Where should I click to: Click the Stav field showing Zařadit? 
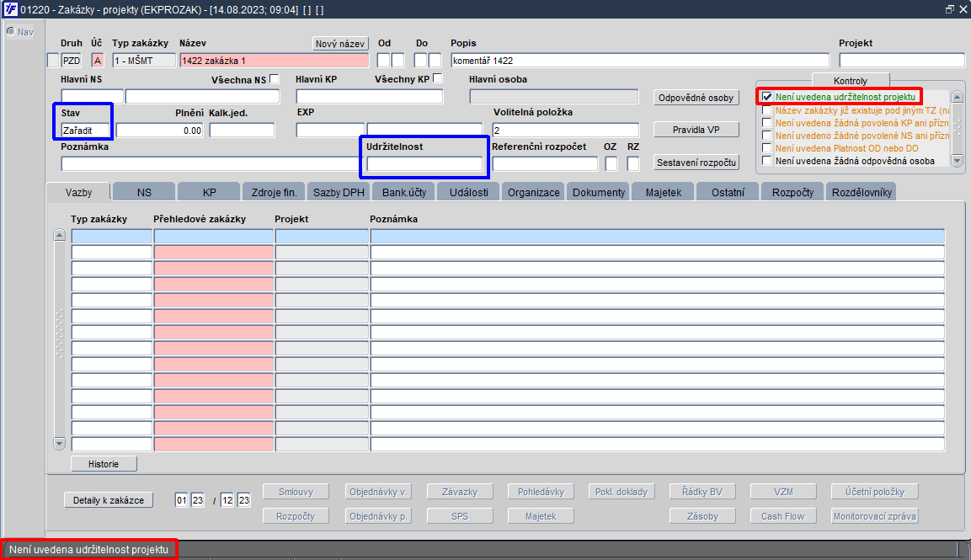click(85, 130)
